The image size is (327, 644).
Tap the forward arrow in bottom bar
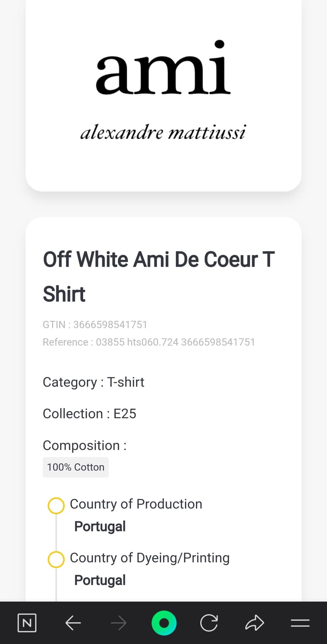(x=118, y=623)
